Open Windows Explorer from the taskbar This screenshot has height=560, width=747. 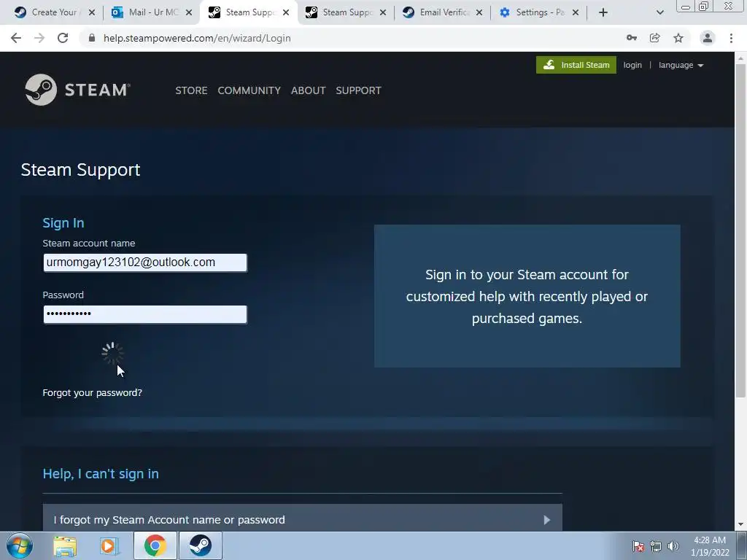click(x=65, y=545)
